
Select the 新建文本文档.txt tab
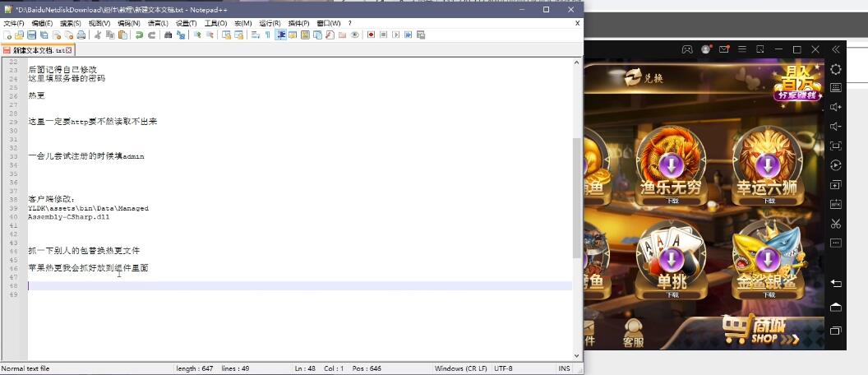[x=36, y=50]
